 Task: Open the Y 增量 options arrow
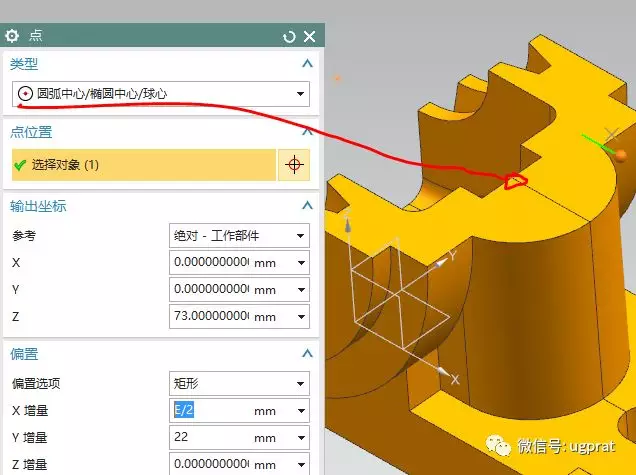click(x=301, y=438)
